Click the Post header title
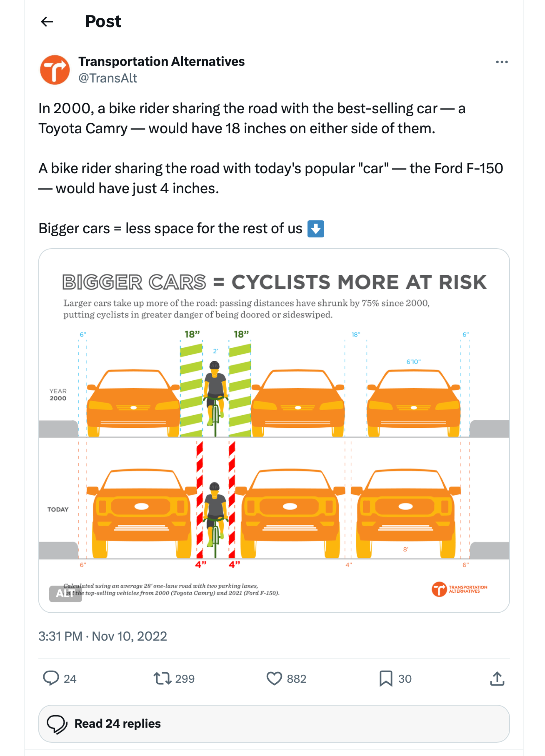545x756 pixels. [103, 21]
